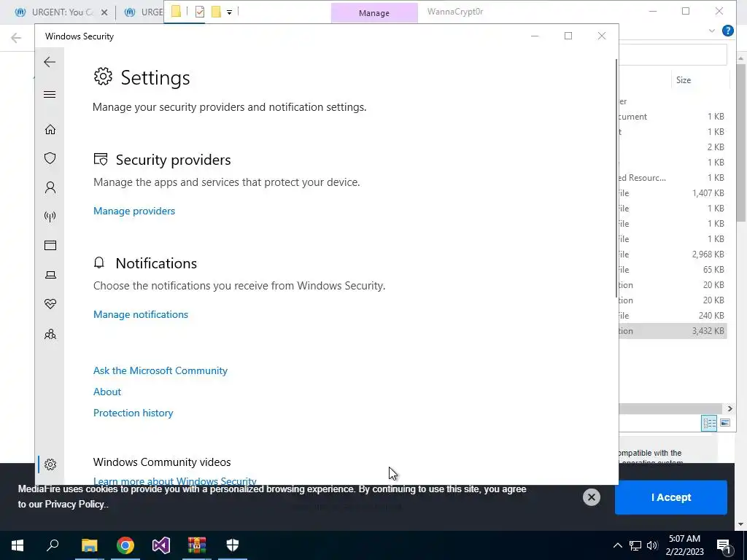This screenshot has height=560, width=747.
Task: Select the file row sized 3,432 KB
Action: coord(673,331)
